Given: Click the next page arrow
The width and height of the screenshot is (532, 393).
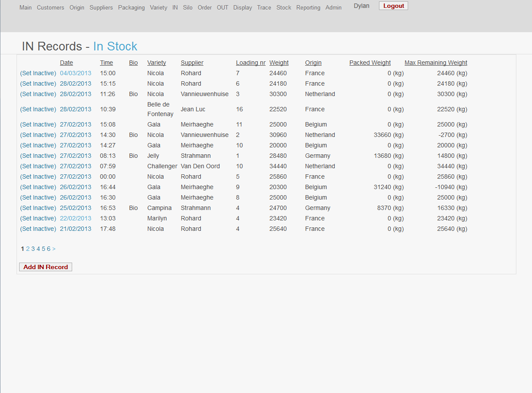Looking at the screenshot, I should coord(54,249).
